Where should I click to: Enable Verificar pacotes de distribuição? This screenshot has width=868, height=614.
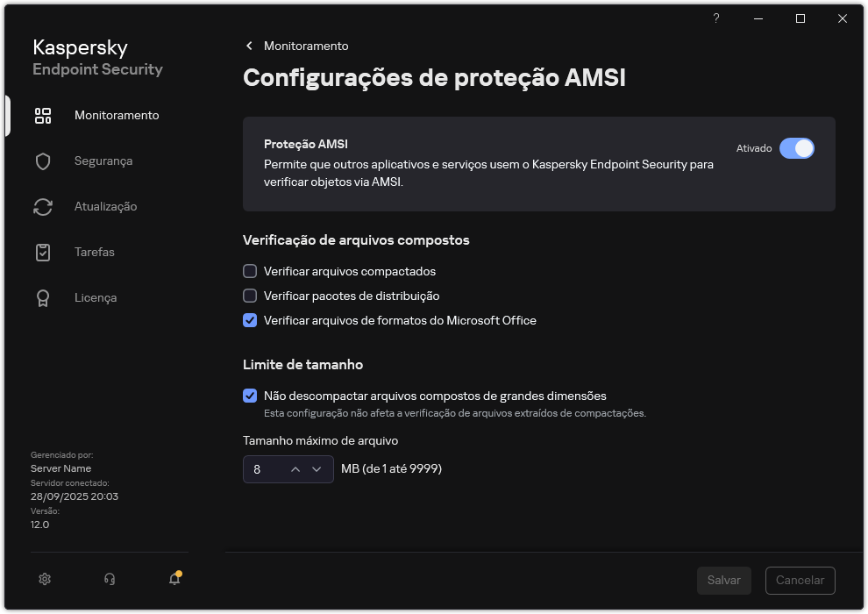[250, 296]
